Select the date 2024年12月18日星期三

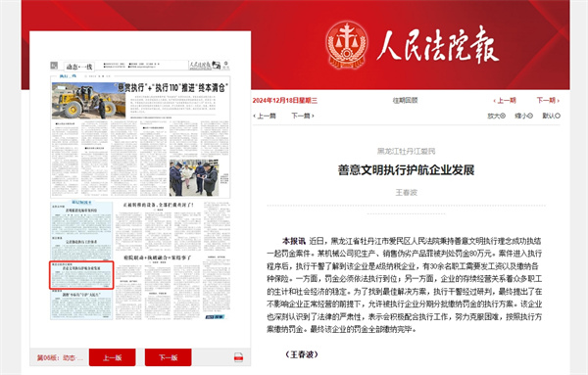[x=284, y=101]
